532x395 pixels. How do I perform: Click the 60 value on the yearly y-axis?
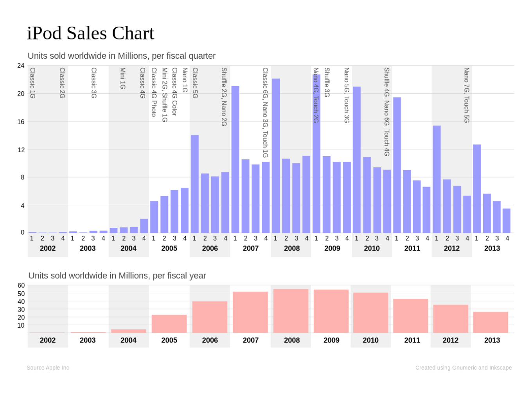(21, 285)
